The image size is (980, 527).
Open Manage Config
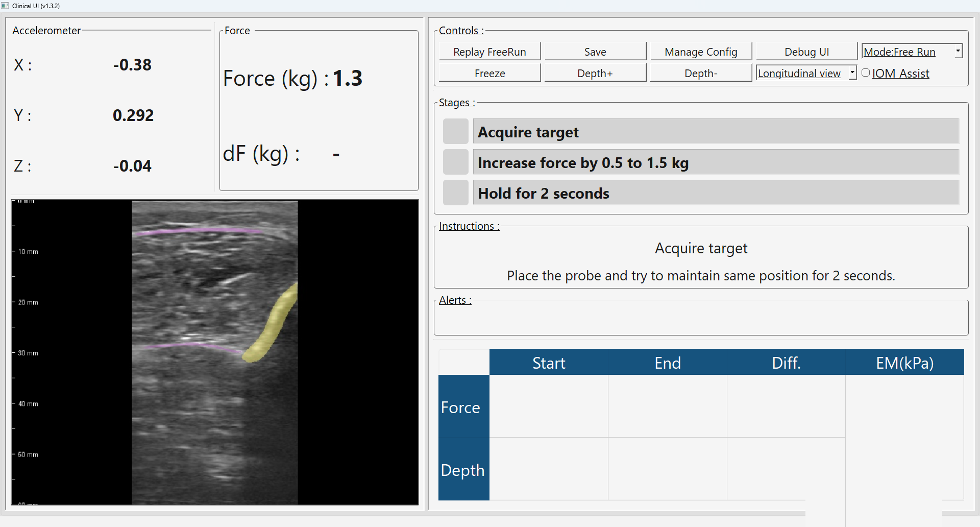click(x=701, y=52)
